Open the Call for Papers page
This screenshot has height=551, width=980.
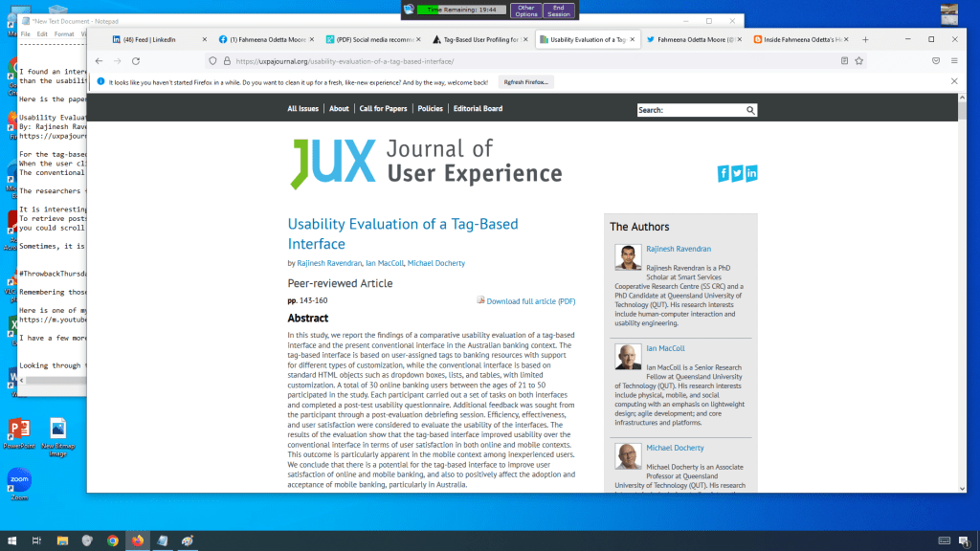point(382,109)
